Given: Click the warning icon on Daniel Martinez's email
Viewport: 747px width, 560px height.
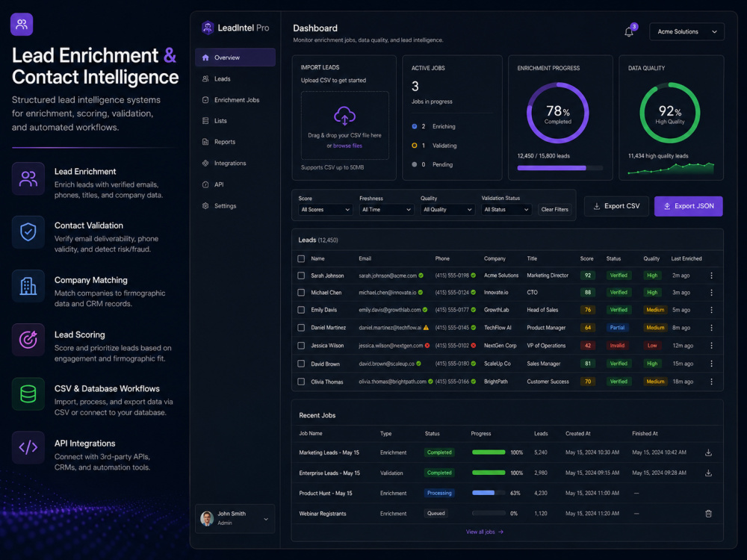Looking at the screenshot, I should (x=426, y=328).
